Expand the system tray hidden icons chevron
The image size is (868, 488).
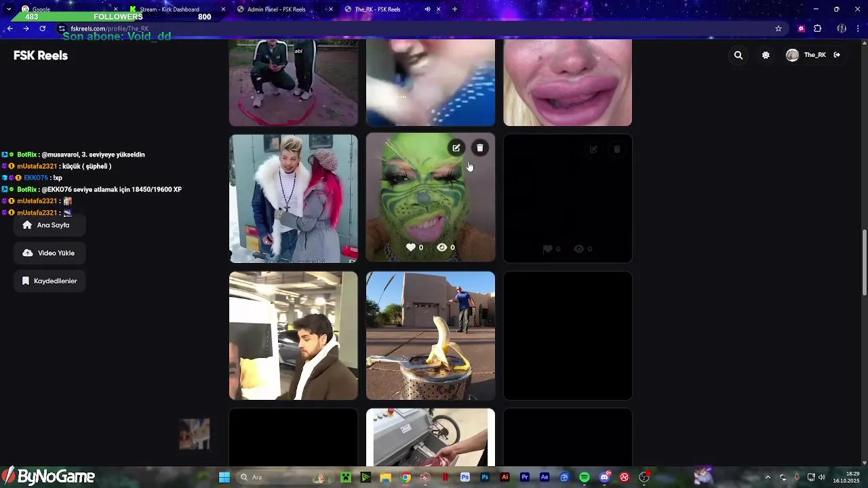pyautogui.click(x=768, y=477)
